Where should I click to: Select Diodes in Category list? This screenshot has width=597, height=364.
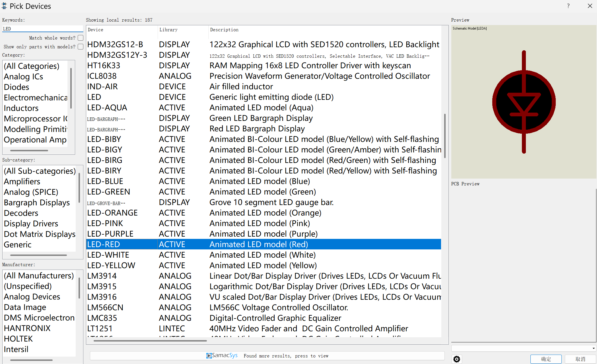click(17, 87)
